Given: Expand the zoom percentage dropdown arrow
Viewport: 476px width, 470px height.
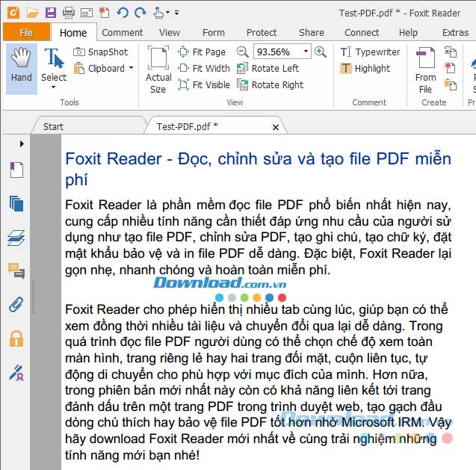Looking at the screenshot, I should pyautogui.click(x=306, y=52).
